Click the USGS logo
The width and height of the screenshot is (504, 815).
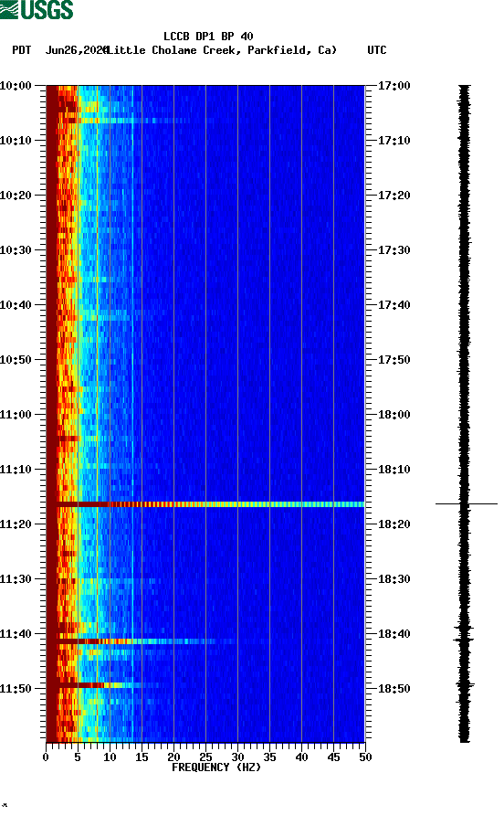(37, 9)
